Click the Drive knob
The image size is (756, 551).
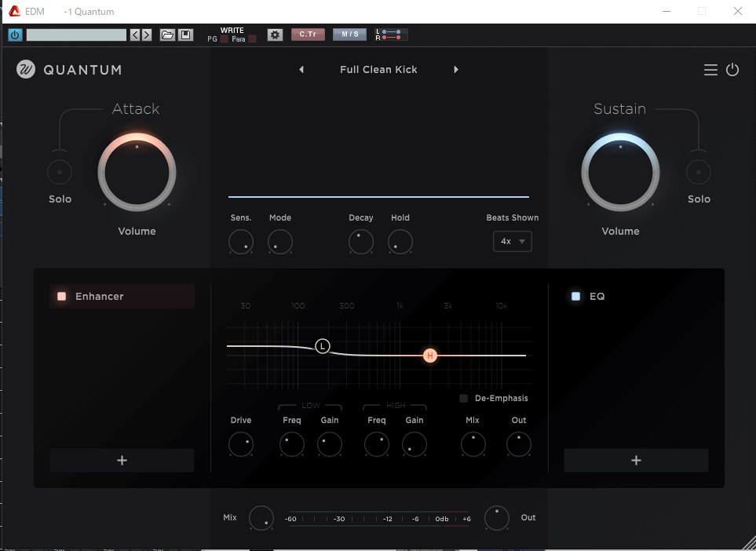[241, 444]
